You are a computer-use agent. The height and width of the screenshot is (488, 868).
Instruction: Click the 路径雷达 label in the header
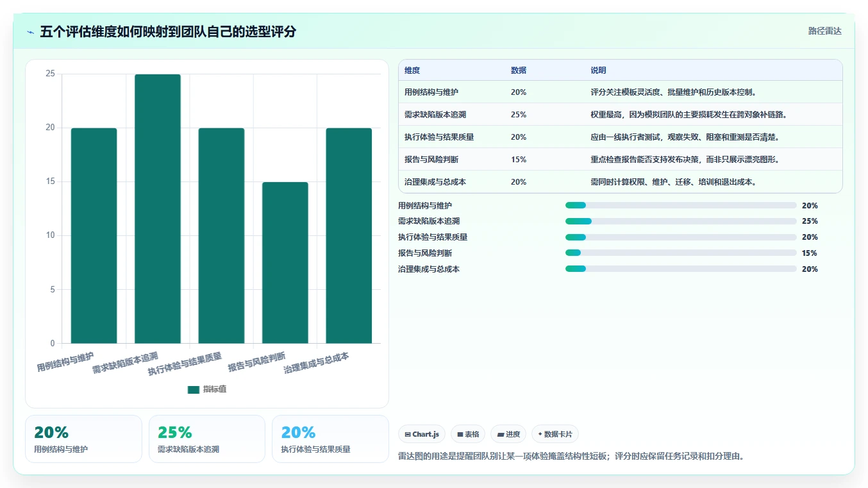[x=824, y=31]
